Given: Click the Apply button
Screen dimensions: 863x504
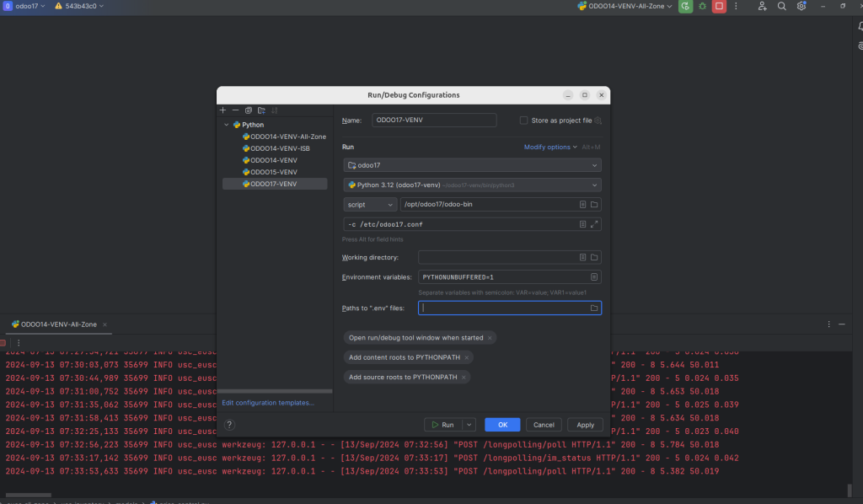Looking at the screenshot, I should pos(585,425).
